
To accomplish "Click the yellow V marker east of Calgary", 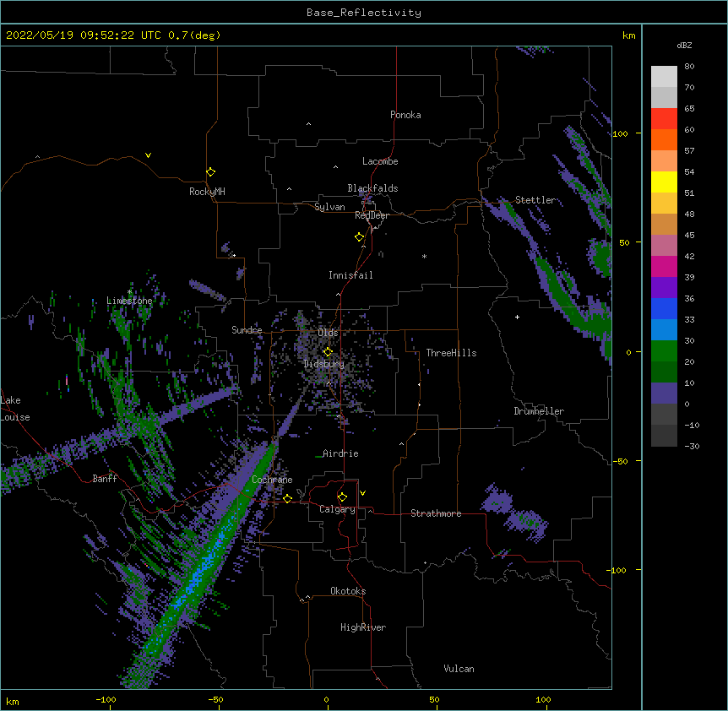I will coord(362,493).
